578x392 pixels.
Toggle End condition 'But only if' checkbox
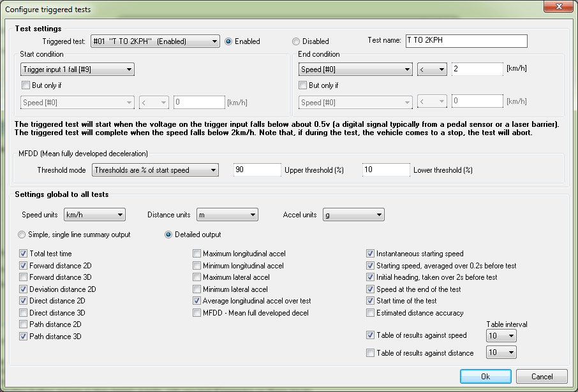302,85
